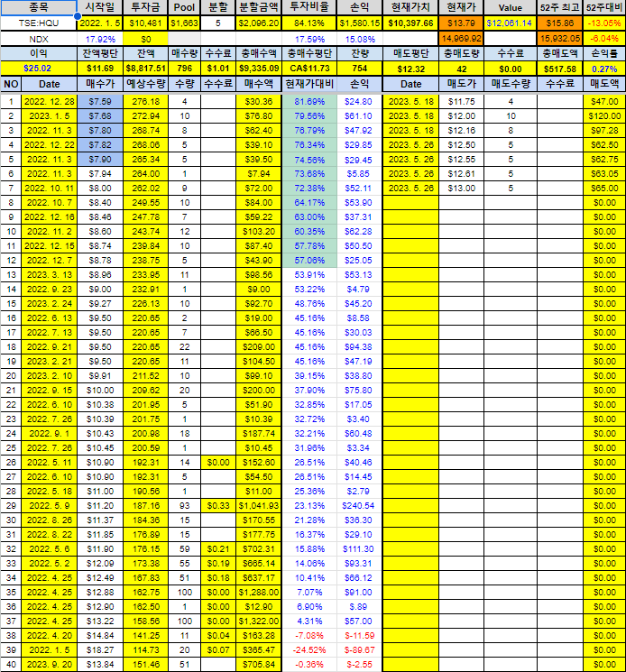Select the 종목 header cell
The width and height of the screenshot is (626, 672).
pyautogui.click(x=39, y=7)
